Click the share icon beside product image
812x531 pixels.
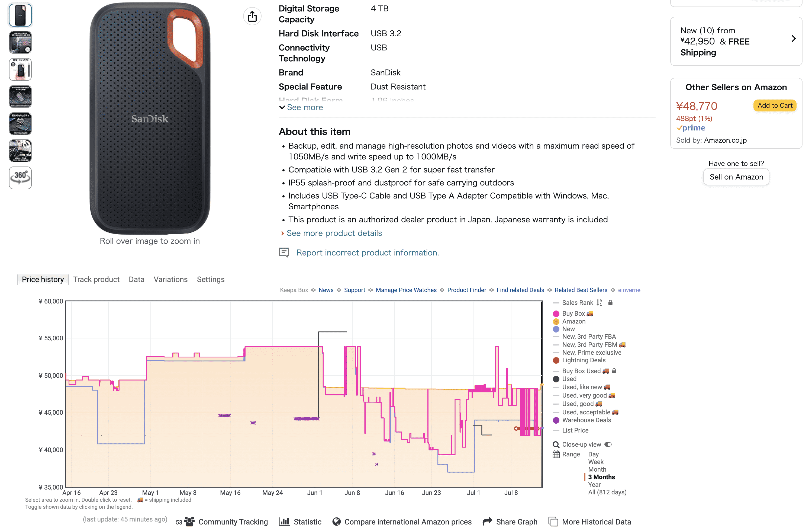252,16
